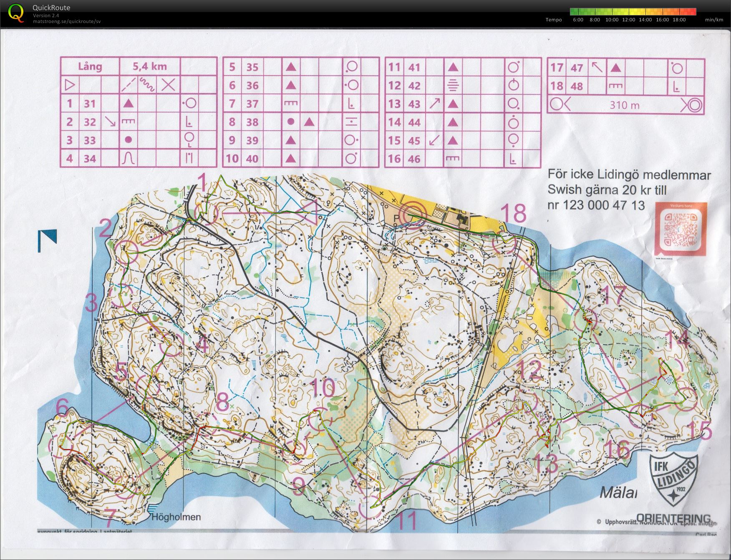
Task: Click the boulder dot symbol in row 3
Action: (x=129, y=140)
